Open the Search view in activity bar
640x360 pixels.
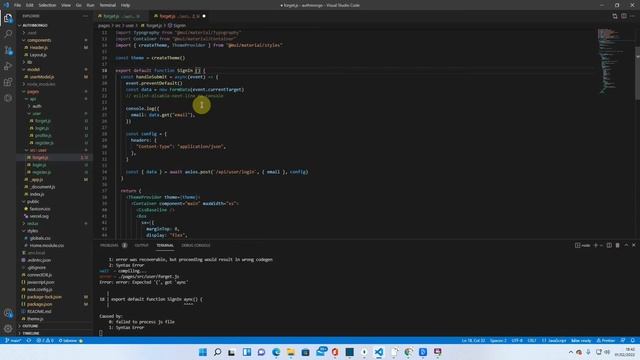8,34
